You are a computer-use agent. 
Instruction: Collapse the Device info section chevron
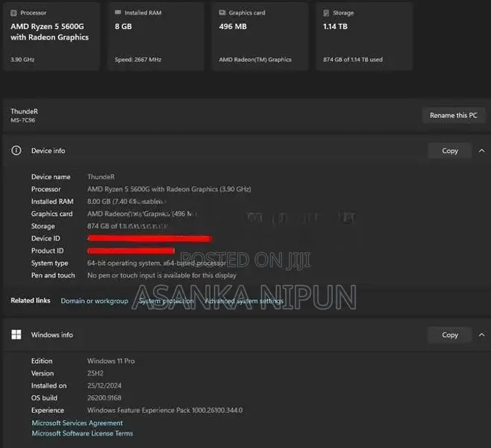tap(481, 151)
